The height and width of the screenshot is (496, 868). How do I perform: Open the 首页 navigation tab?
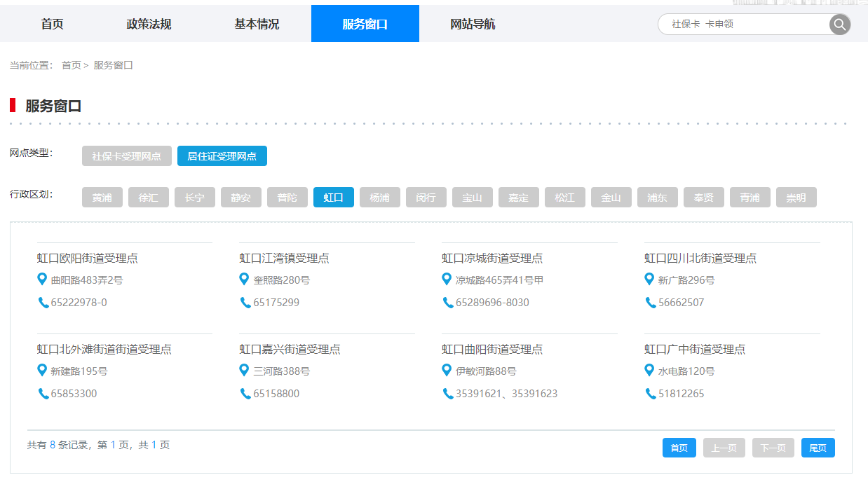click(53, 24)
